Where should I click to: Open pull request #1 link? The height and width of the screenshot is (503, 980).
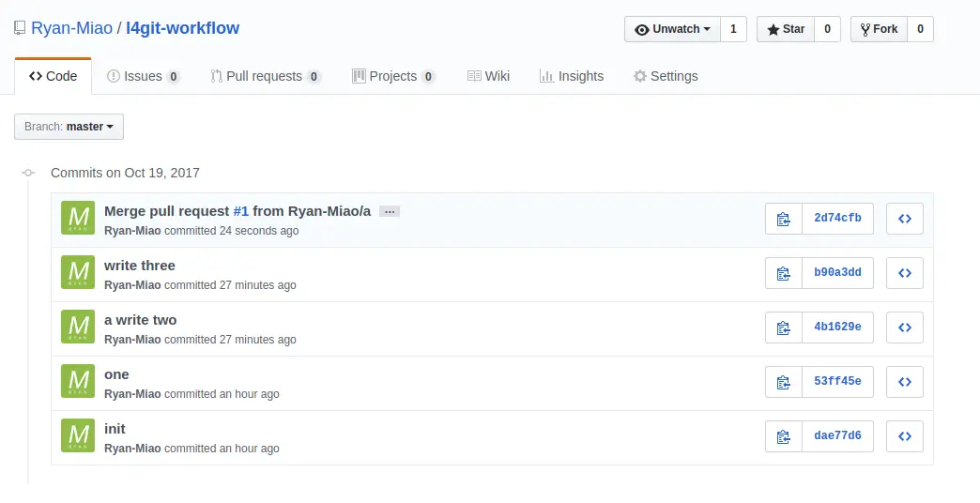point(241,211)
